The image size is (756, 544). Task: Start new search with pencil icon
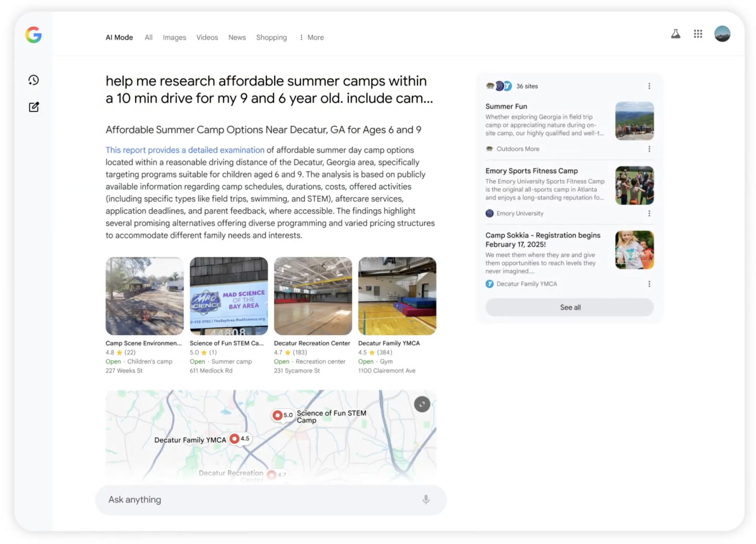tap(34, 107)
